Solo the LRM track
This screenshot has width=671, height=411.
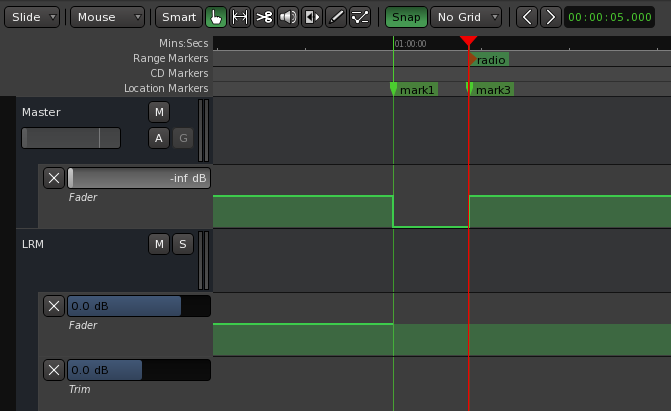[183, 244]
